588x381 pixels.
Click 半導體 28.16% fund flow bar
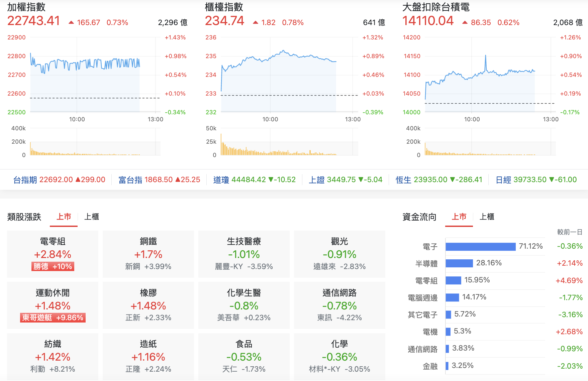(459, 263)
